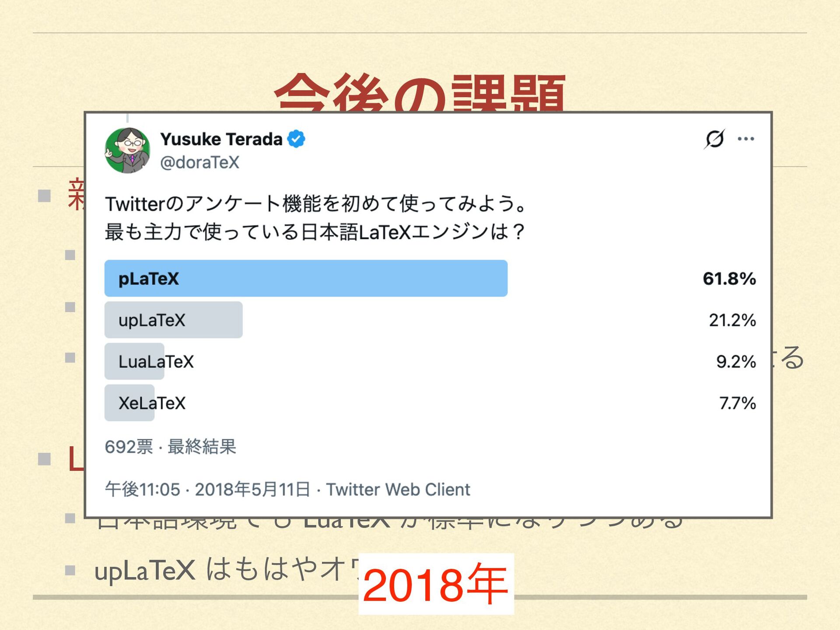The height and width of the screenshot is (630, 840).
Task: Click the 61.8% result for pLaTeX
Action: pyautogui.click(x=729, y=279)
